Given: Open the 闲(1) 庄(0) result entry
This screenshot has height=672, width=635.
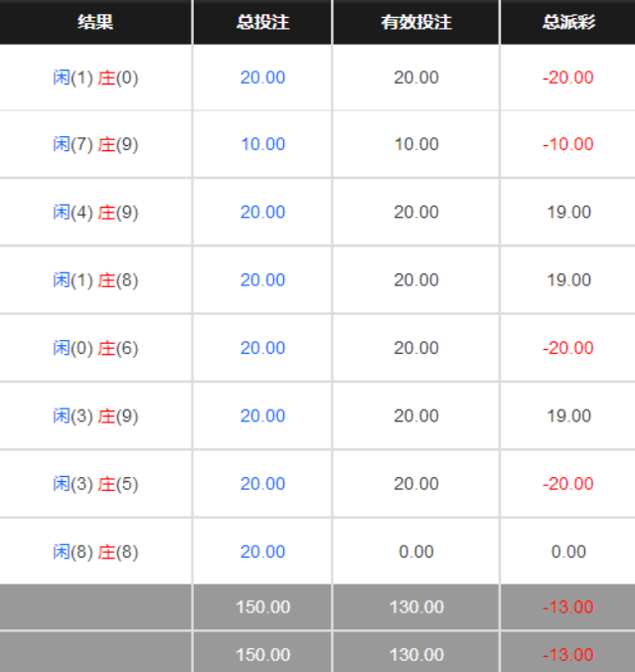Looking at the screenshot, I should [x=95, y=78].
